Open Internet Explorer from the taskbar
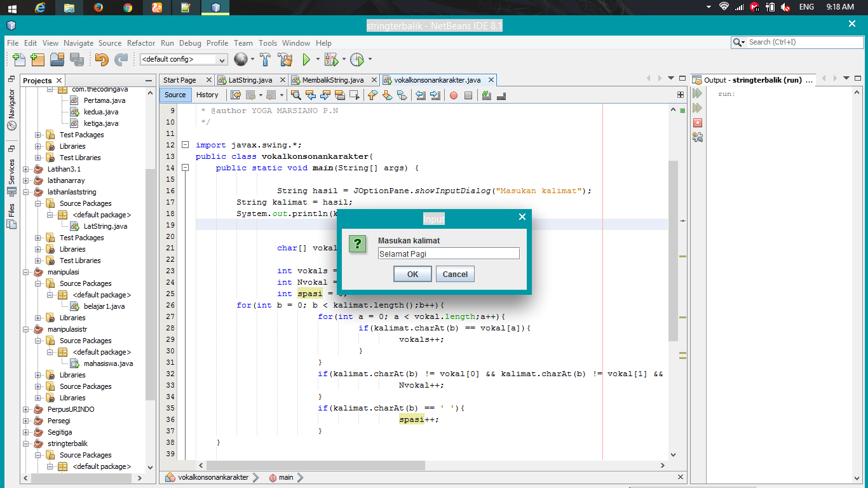Viewport: 868px width, 488px height. tap(41, 8)
